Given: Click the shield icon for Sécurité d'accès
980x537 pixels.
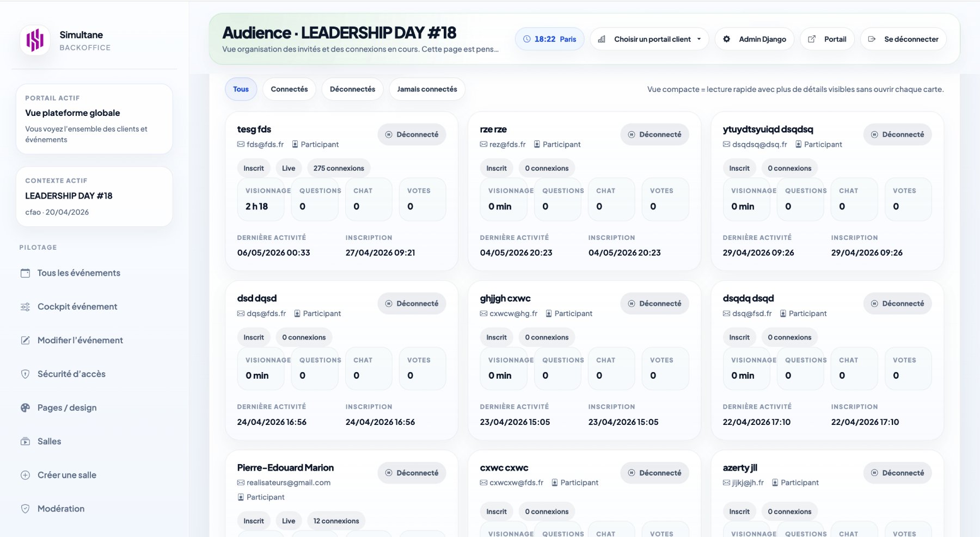Looking at the screenshot, I should click(x=25, y=374).
